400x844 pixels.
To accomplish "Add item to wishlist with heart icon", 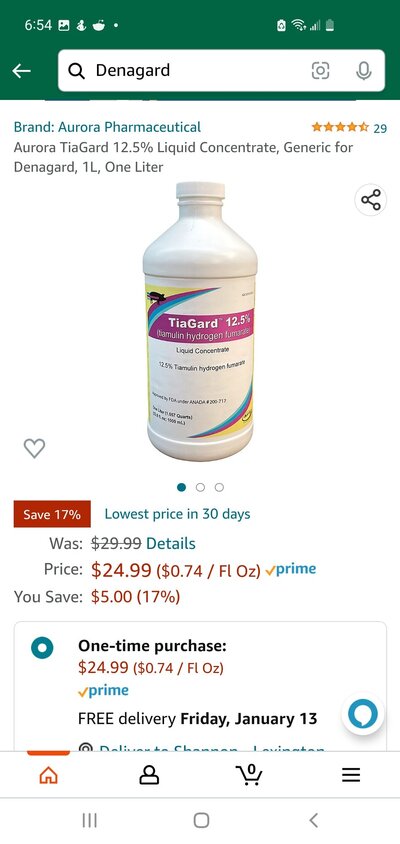I will coord(34,448).
